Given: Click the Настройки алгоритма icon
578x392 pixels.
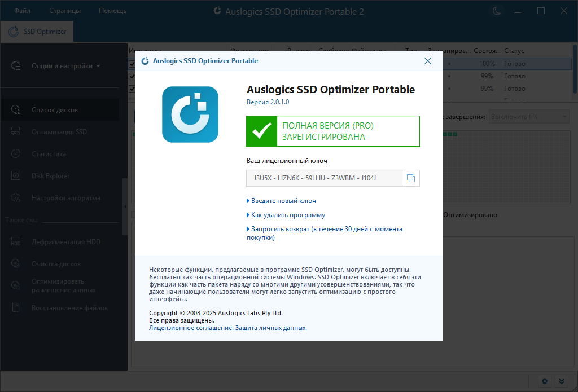Looking at the screenshot, I should point(15,198).
